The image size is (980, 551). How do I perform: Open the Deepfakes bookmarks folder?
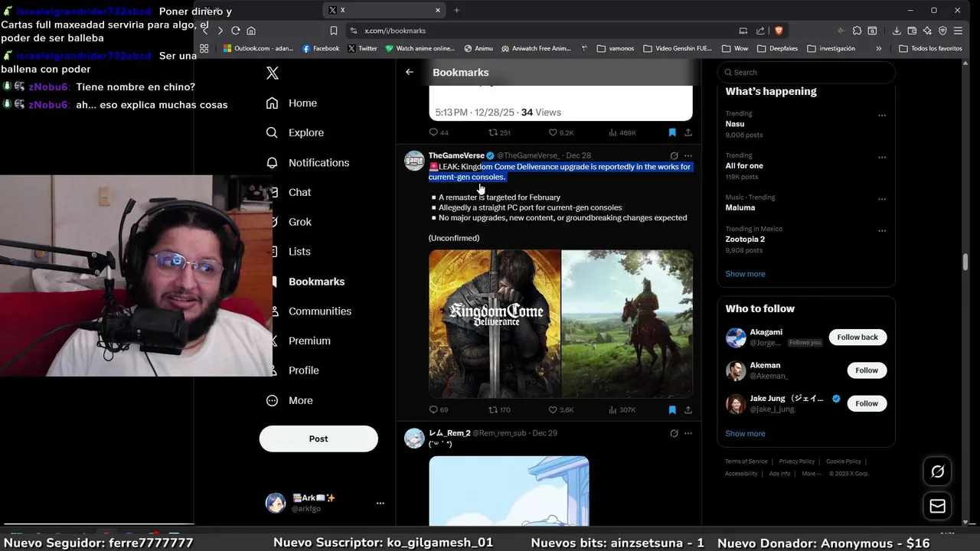(777, 48)
